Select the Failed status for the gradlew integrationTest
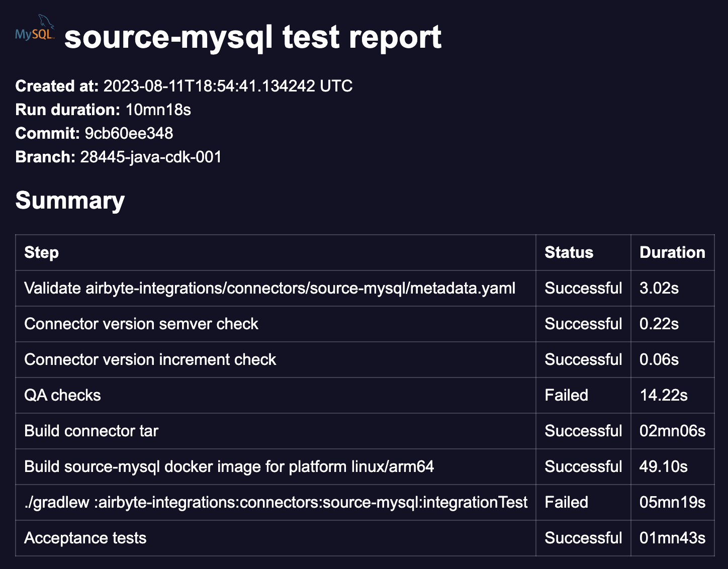 566,502
